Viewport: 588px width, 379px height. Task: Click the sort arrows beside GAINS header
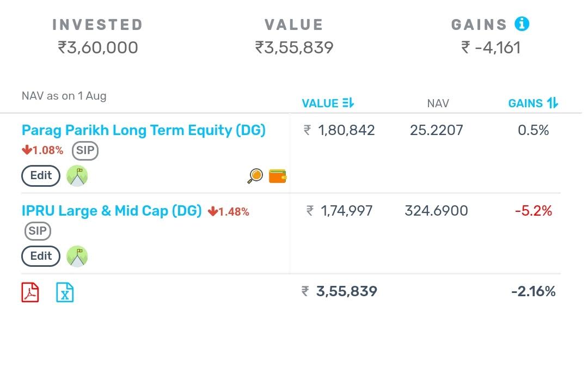point(552,102)
